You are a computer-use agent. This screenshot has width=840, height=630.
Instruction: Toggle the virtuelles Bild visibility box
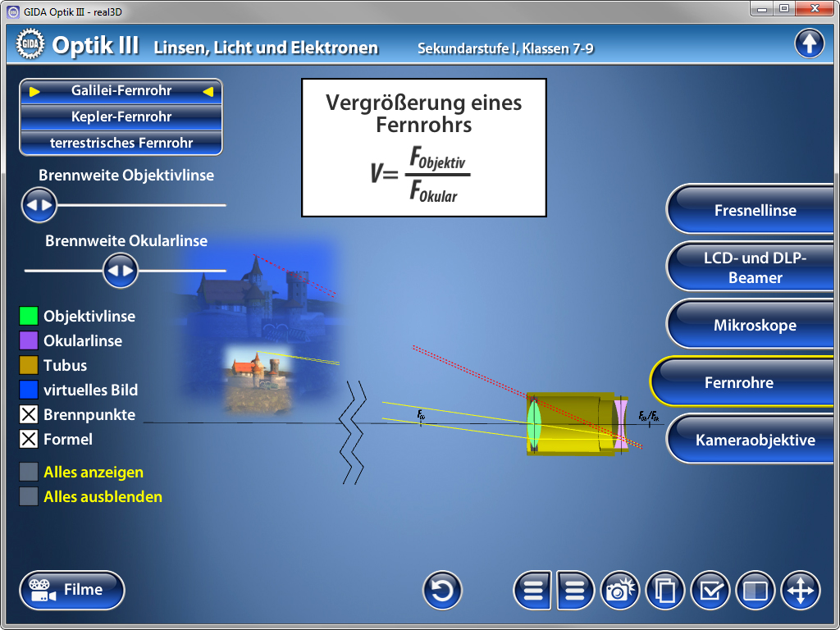tap(29, 390)
